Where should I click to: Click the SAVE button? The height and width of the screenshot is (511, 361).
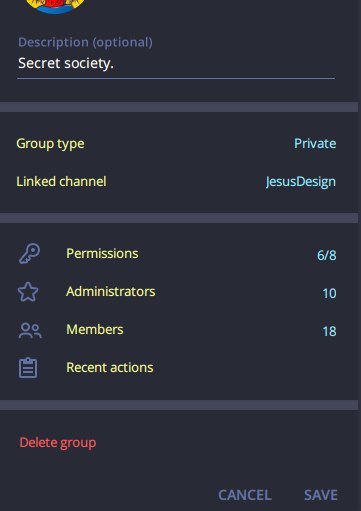tap(321, 495)
